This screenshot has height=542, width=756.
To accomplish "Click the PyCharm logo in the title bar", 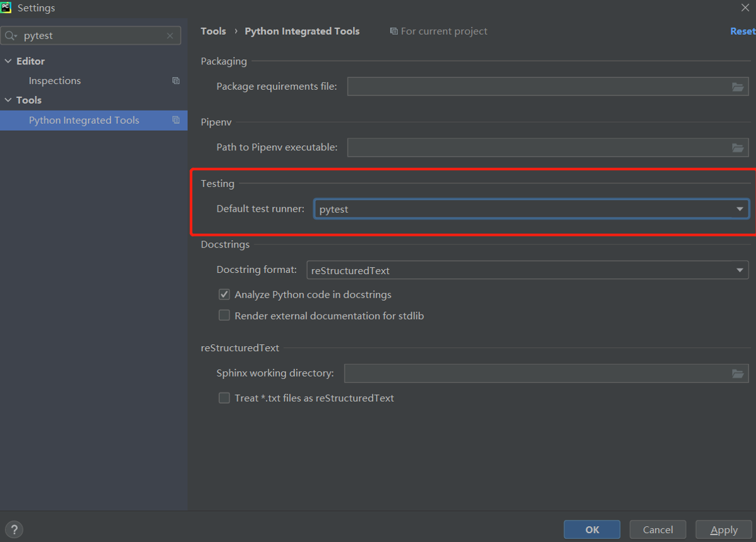I will click(6, 7).
